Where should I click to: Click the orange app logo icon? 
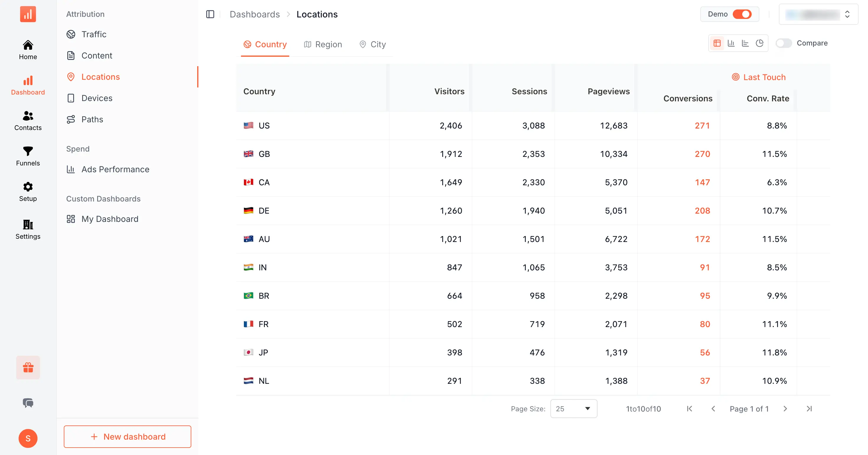[x=28, y=14]
